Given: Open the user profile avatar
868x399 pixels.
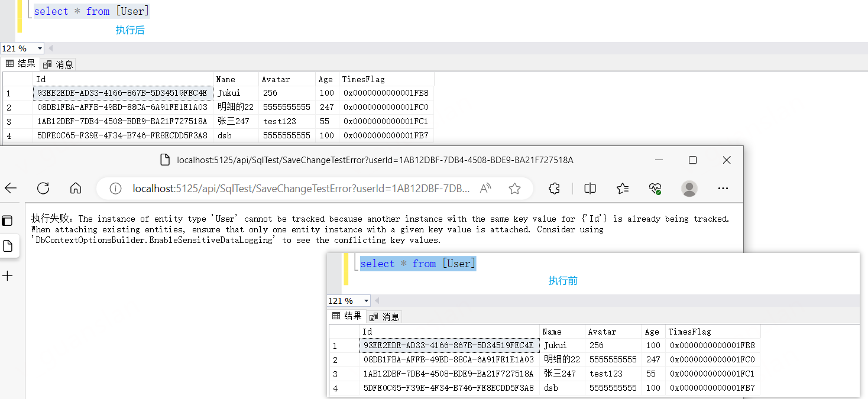Looking at the screenshot, I should pyautogui.click(x=689, y=189).
